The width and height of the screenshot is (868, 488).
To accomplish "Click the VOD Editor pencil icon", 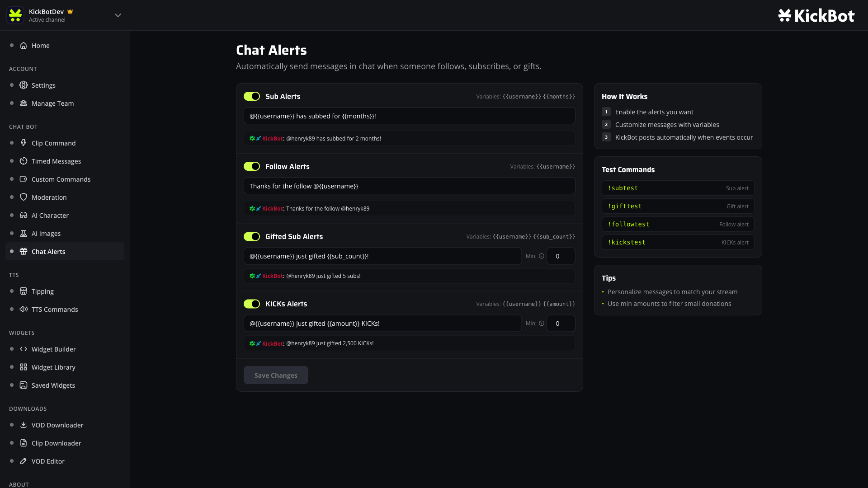I will click(x=24, y=461).
